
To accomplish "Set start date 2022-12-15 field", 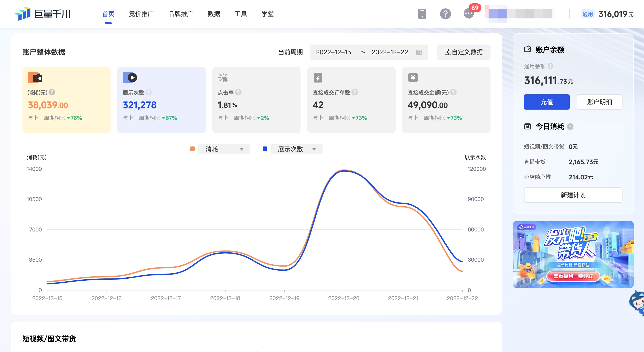I will 333,52.
